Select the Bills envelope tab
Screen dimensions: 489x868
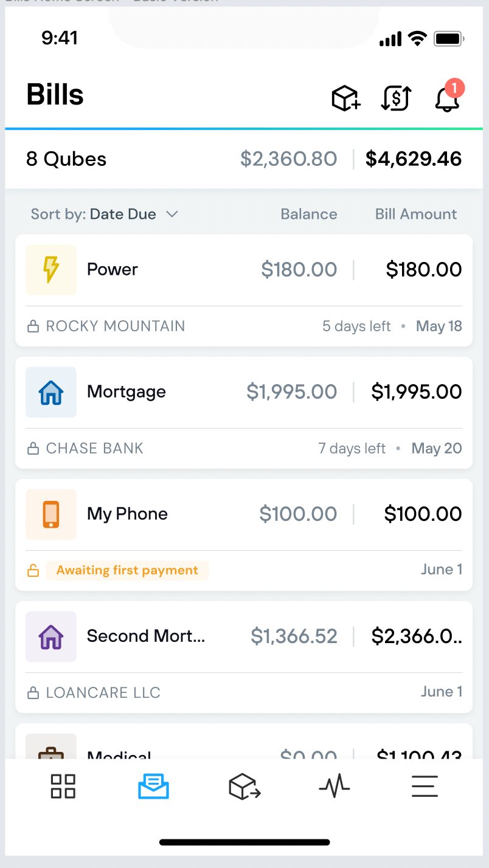tap(153, 786)
